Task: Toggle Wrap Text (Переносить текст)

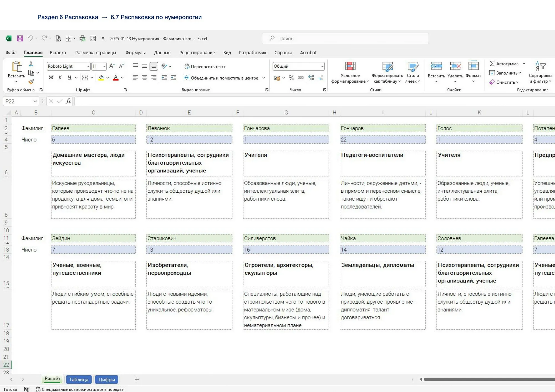Action: coord(205,67)
